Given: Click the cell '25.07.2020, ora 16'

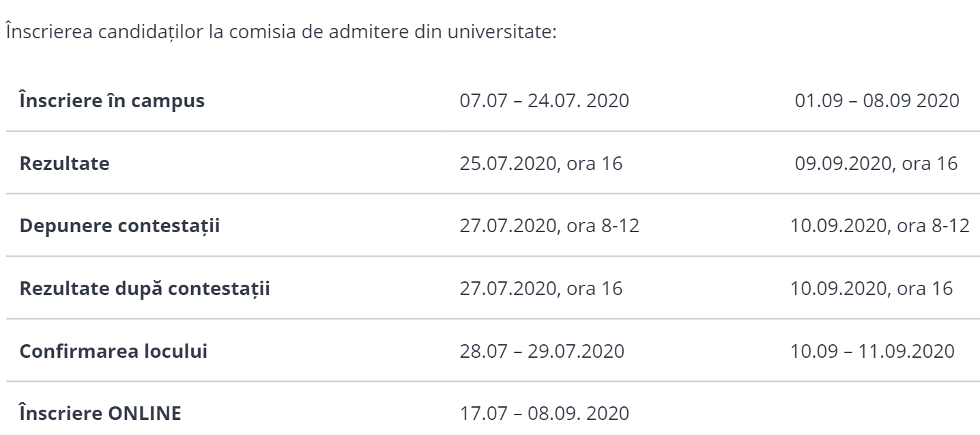Looking at the screenshot, I should coord(541,163).
